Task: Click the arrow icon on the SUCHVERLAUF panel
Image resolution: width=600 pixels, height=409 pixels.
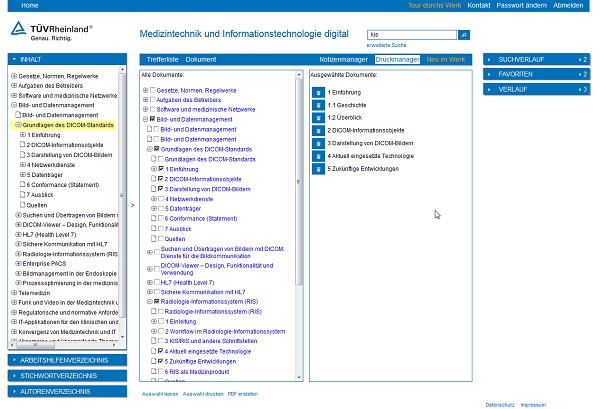Action: tap(489, 60)
